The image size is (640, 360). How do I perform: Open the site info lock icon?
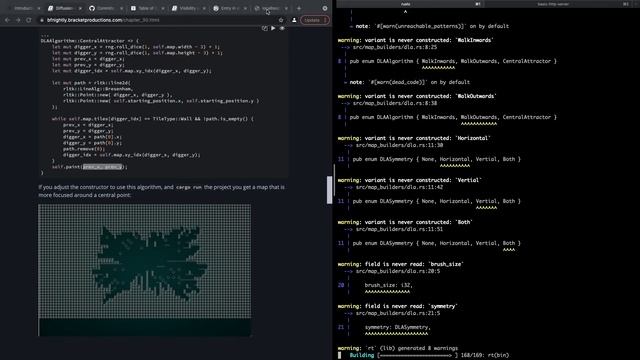pos(42,20)
